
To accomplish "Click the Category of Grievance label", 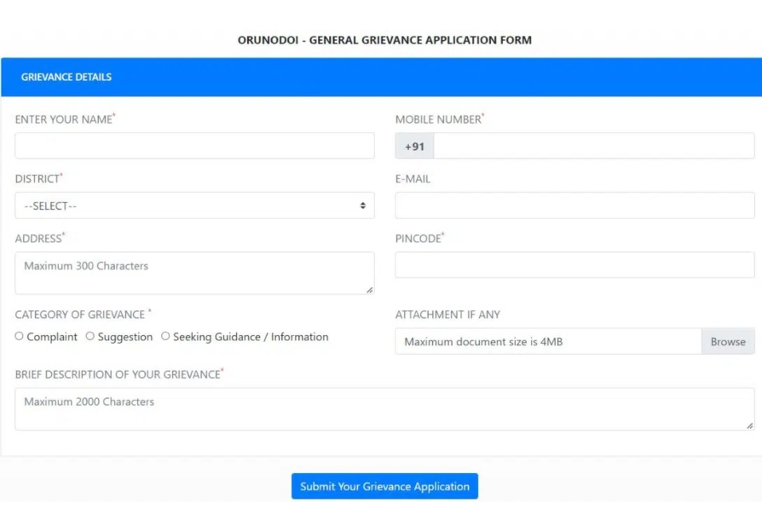I will point(80,315).
